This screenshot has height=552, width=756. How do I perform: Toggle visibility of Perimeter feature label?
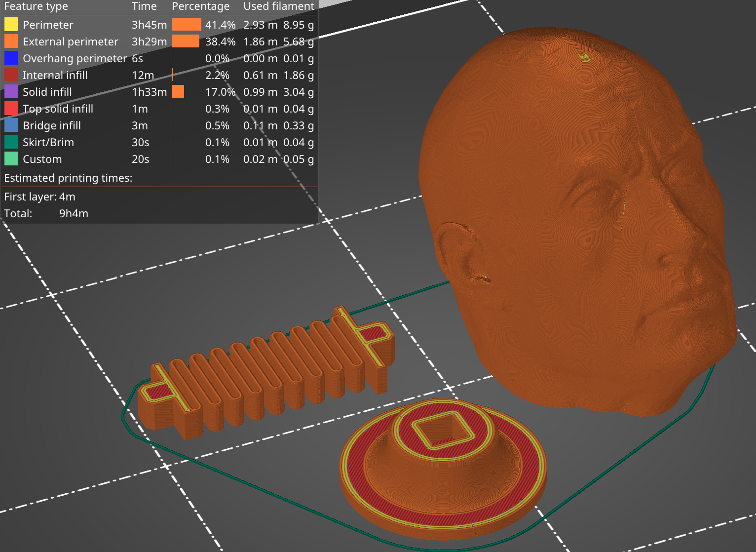48,25
